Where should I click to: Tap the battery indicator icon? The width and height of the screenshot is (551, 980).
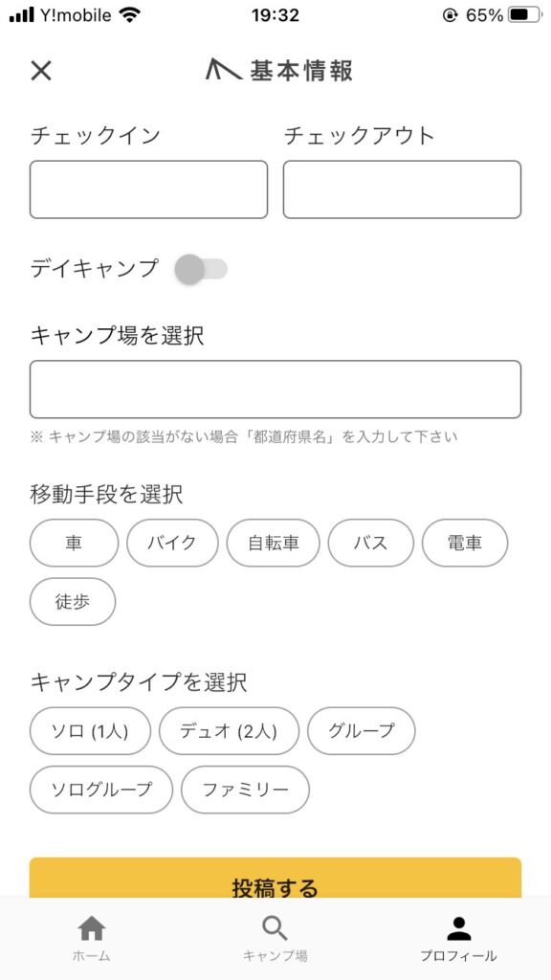click(x=524, y=15)
